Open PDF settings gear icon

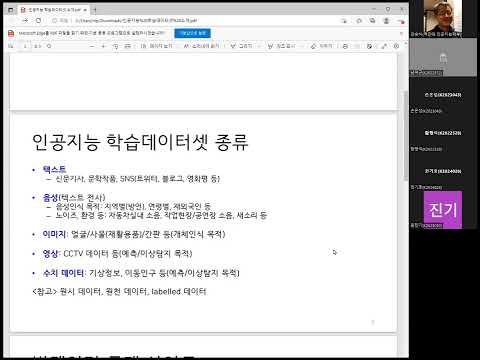(x=396, y=46)
